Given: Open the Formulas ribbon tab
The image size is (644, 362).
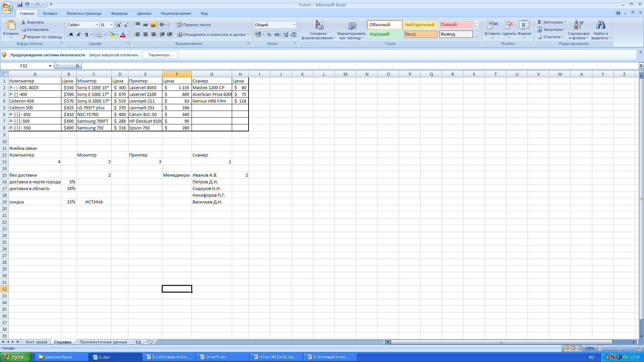Looking at the screenshot, I should click(119, 13).
